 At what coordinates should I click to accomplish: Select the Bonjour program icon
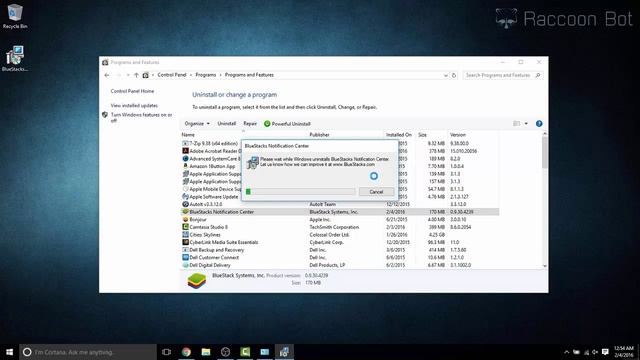[185, 219]
